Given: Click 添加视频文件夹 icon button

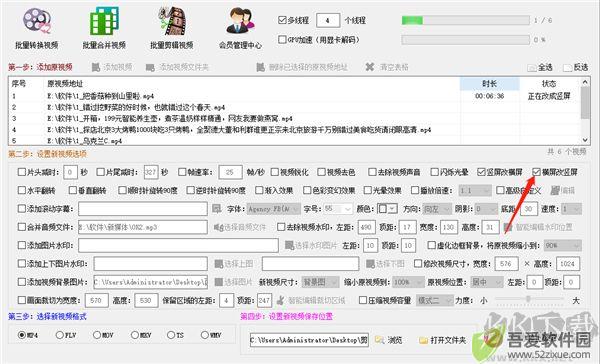Looking at the screenshot, I should pyautogui.click(x=150, y=68).
